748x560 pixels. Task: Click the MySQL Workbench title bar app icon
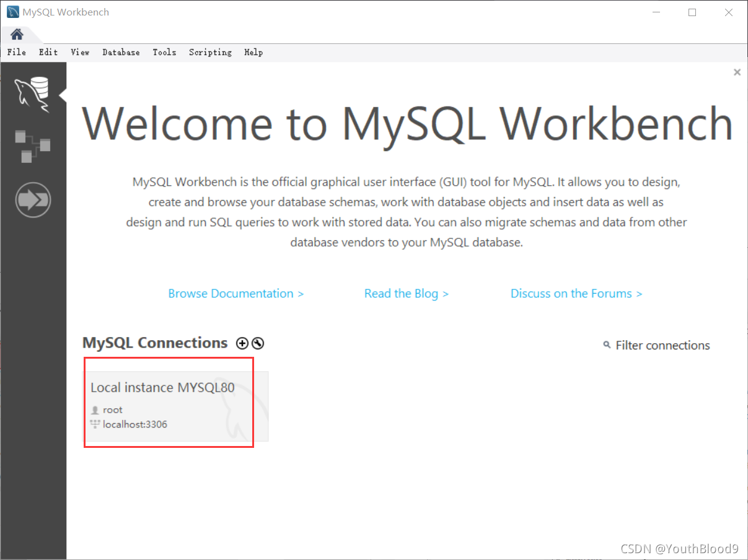pyautogui.click(x=12, y=12)
